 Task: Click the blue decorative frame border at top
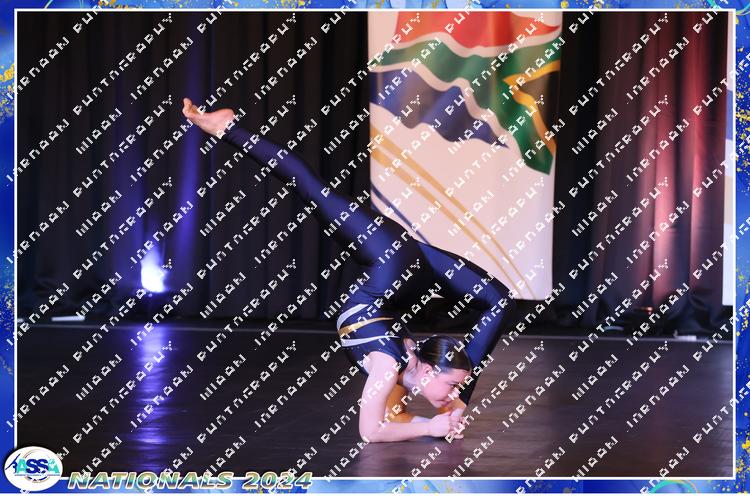pos(375,5)
